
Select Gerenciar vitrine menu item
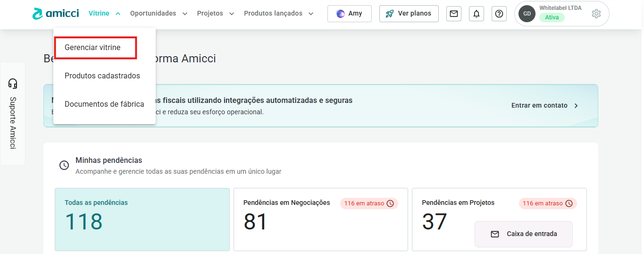click(92, 48)
